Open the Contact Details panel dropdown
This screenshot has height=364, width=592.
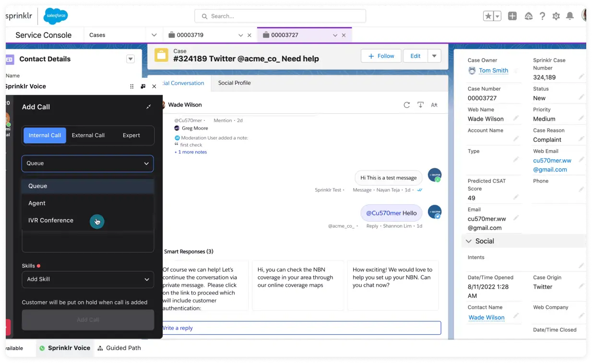130,59
